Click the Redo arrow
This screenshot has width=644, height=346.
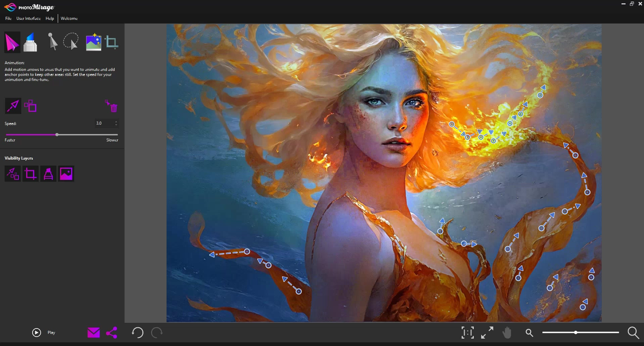click(157, 333)
